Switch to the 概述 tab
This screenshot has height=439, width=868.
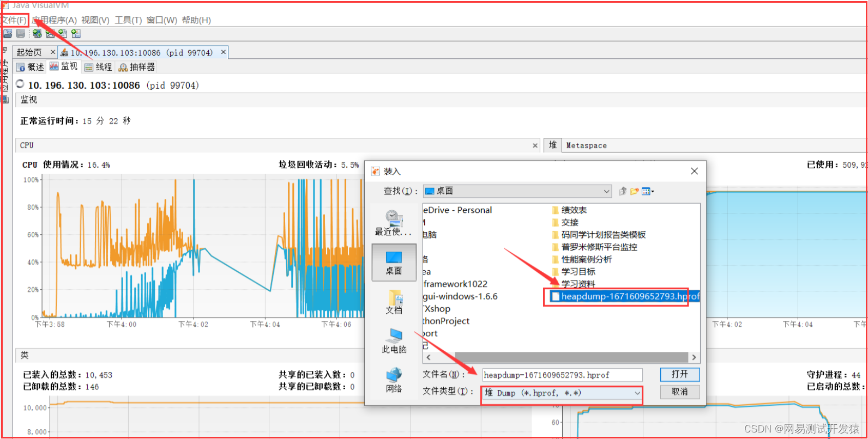click(x=30, y=67)
